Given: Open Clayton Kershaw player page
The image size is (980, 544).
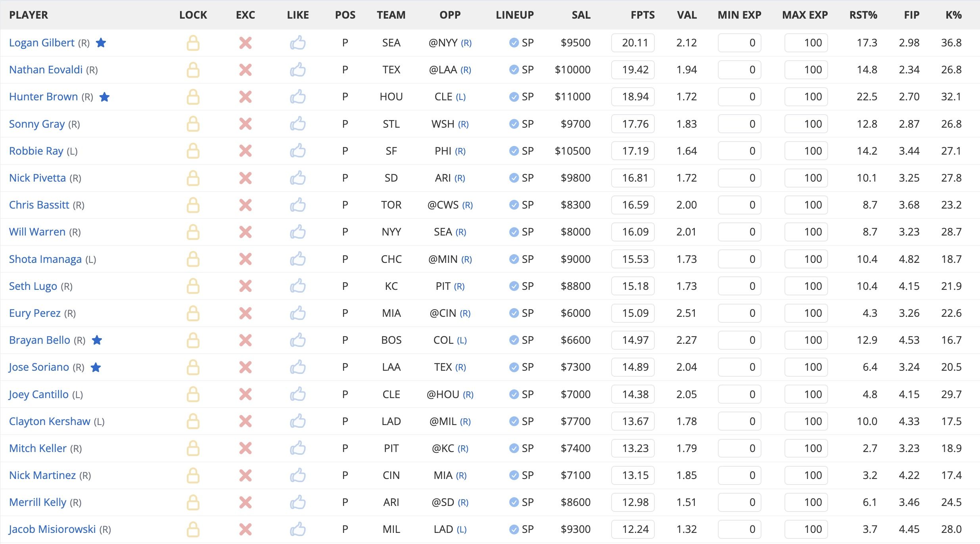Looking at the screenshot, I should [x=50, y=421].
